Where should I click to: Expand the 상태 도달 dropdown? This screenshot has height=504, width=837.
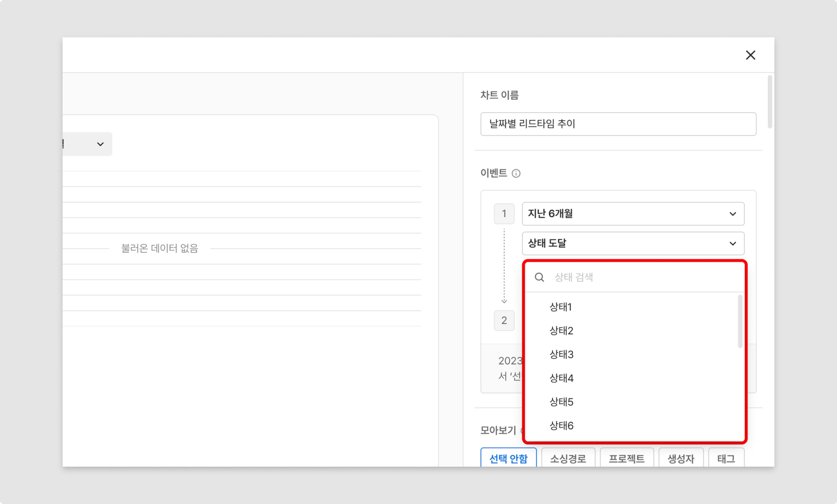click(x=633, y=243)
